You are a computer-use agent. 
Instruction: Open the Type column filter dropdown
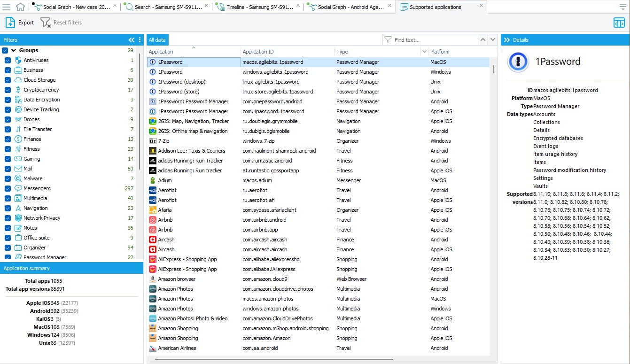[x=425, y=52]
